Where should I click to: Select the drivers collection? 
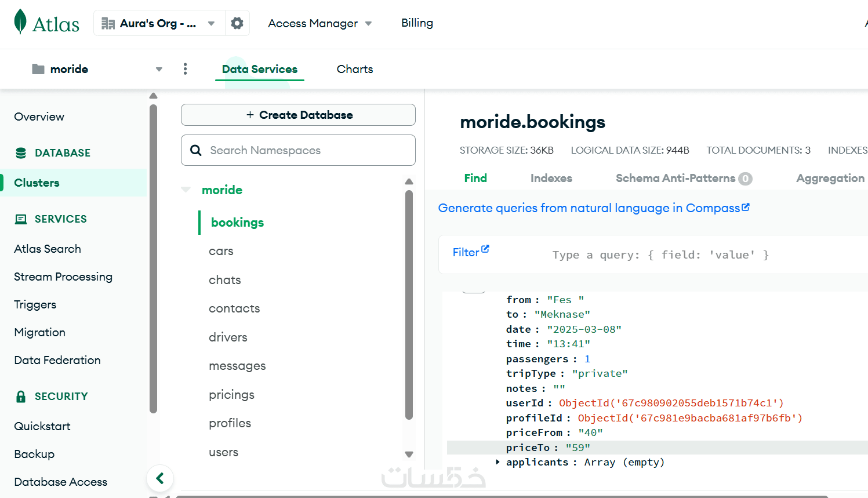pyautogui.click(x=228, y=337)
